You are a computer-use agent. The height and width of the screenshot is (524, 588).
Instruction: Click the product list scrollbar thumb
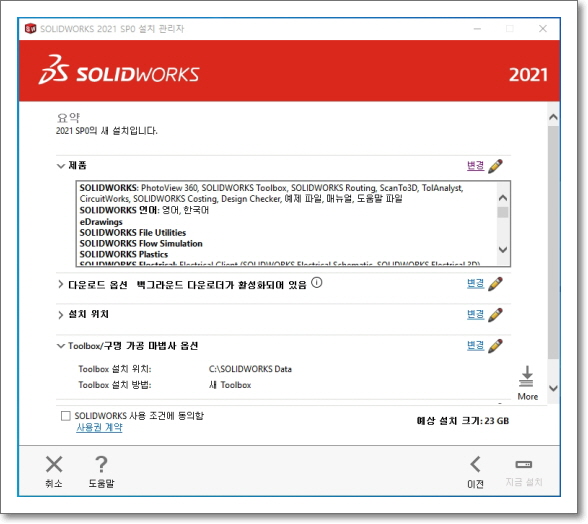click(503, 212)
